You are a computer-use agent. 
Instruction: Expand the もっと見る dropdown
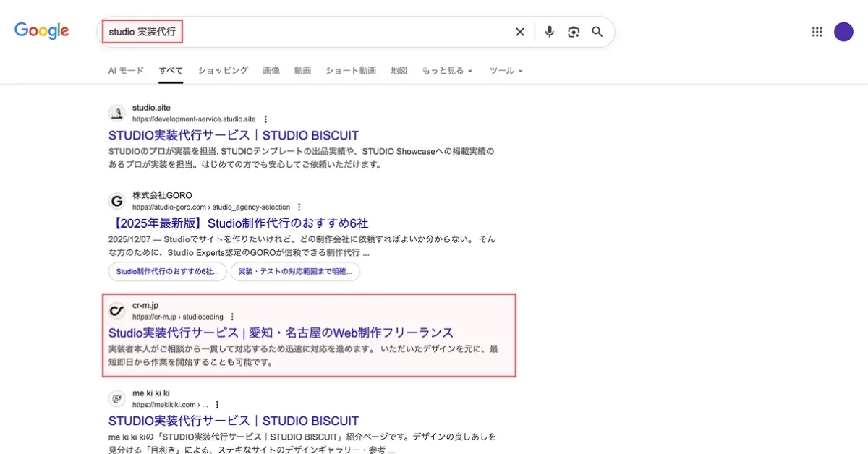(447, 71)
